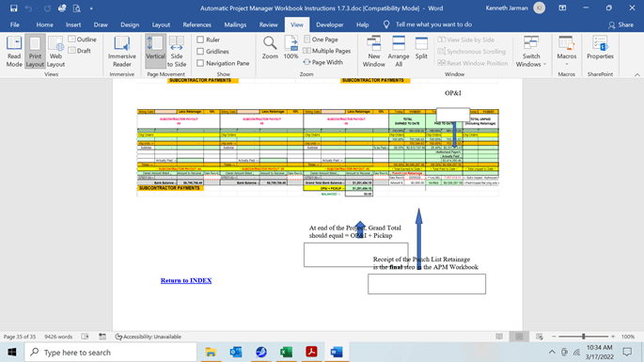Switch to Web Layout view
Image resolution: width=644 pixels, height=362 pixels.
(x=55, y=52)
